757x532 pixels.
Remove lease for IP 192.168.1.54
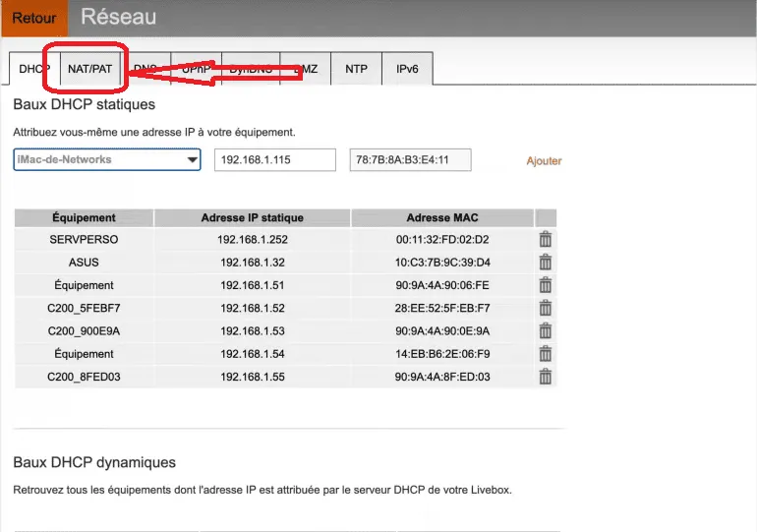545,354
